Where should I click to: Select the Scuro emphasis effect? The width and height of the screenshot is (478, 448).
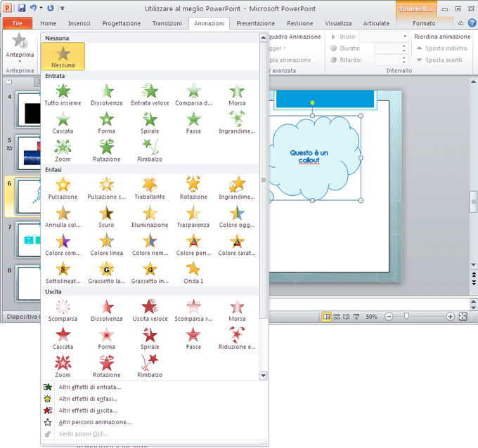point(106,216)
